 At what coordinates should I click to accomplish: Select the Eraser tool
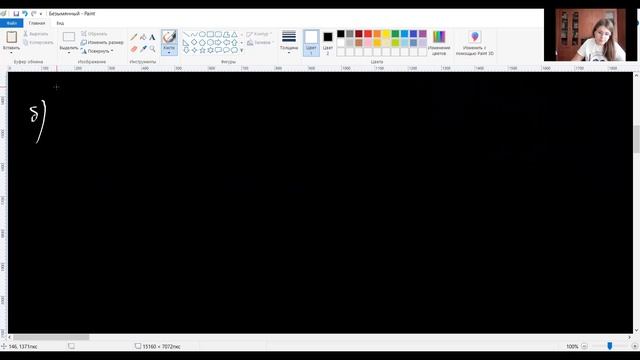pos(134,49)
